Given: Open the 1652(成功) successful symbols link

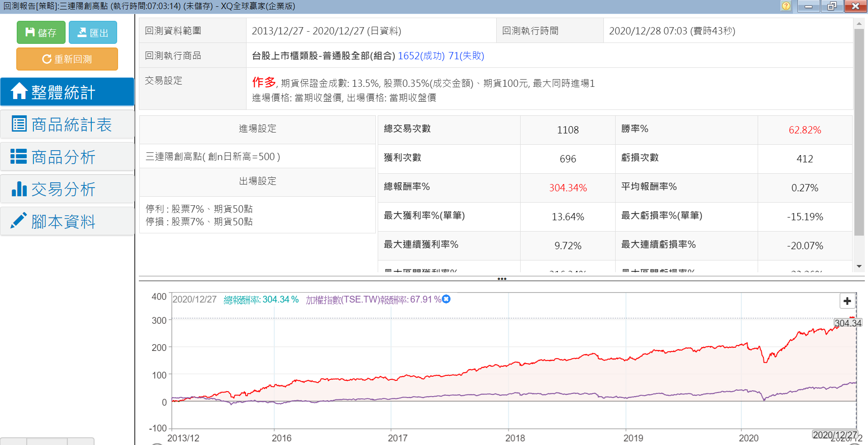Looking at the screenshot, I should [421, 56].
